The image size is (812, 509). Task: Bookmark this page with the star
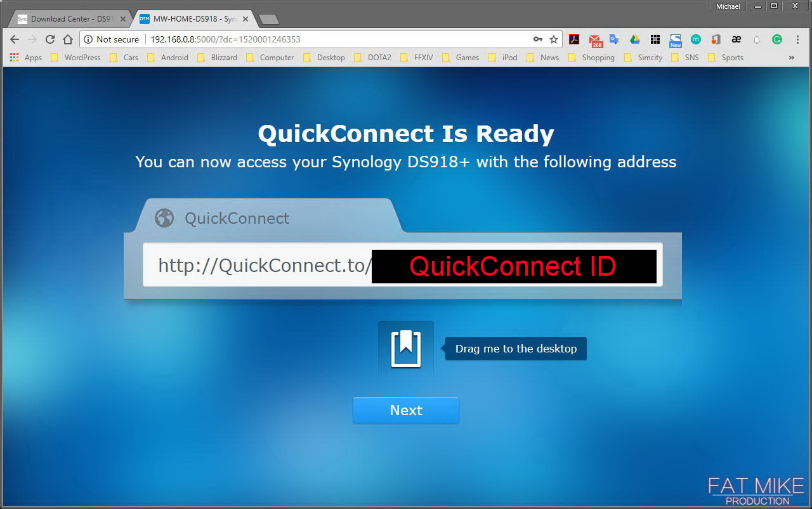point(554,39)
